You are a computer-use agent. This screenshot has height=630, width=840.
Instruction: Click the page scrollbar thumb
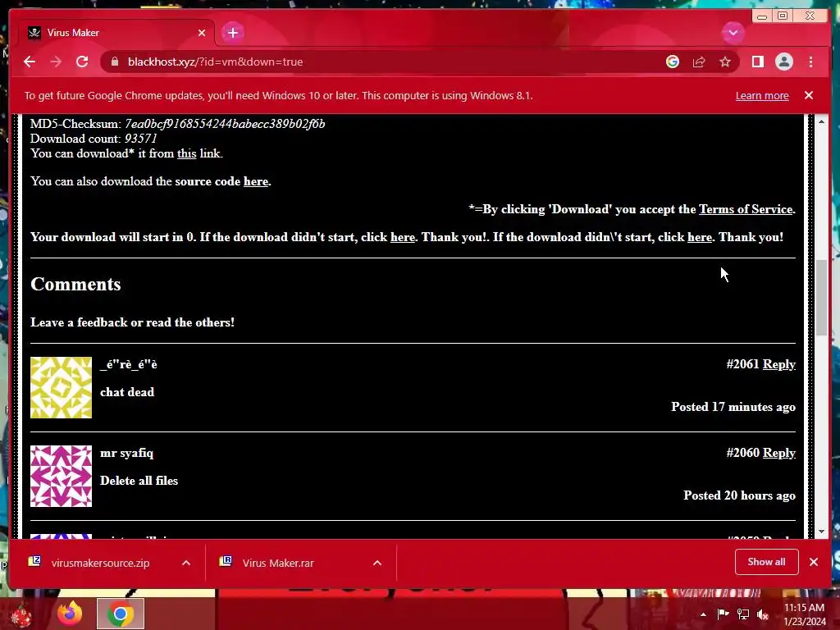tap(821, 297)
